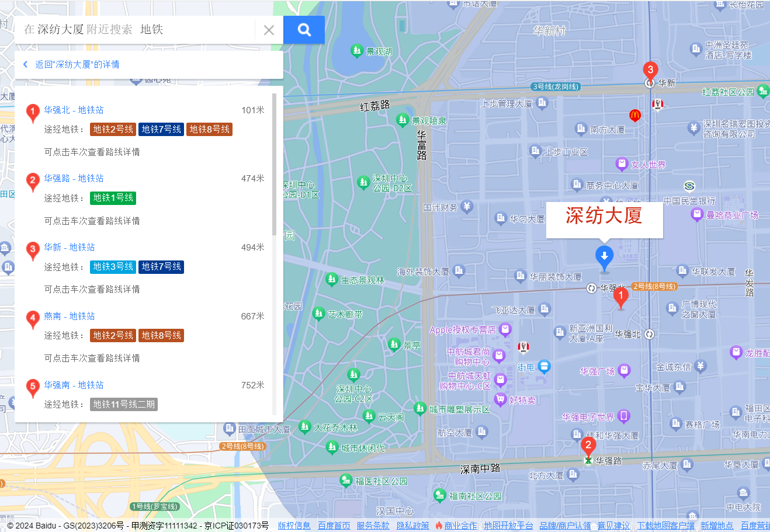Click the 国计财务 yen icon
This screenshot has width=770, height=532.
click(x=466, y=206)
